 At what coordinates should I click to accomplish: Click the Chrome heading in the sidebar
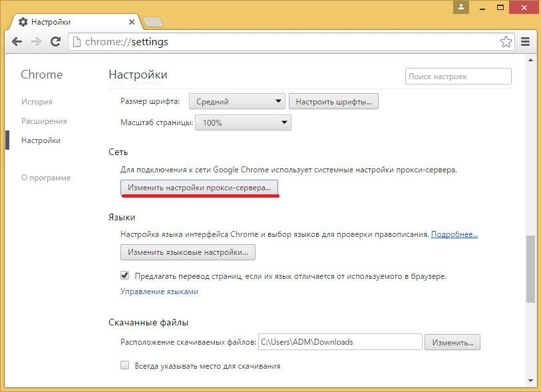pos(42,75)
